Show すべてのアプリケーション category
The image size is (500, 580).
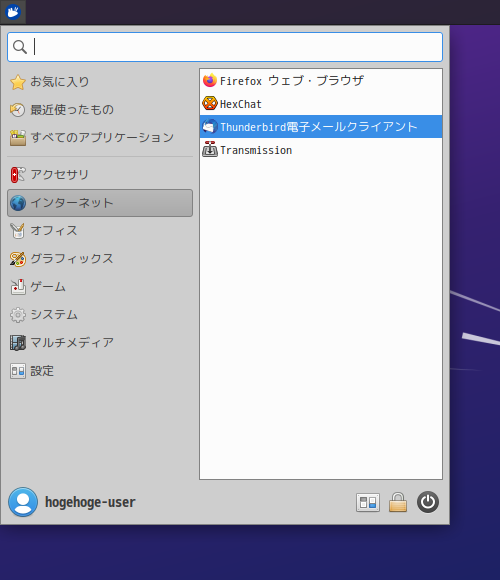point(100,138)
